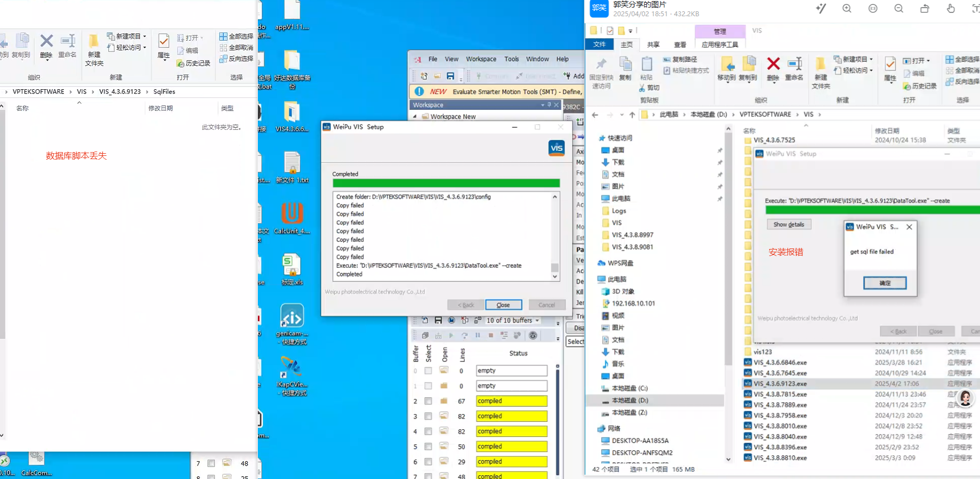Open the Workspace panel dropdown arrow
Viewport: 980px width, 479px height.
542,105
